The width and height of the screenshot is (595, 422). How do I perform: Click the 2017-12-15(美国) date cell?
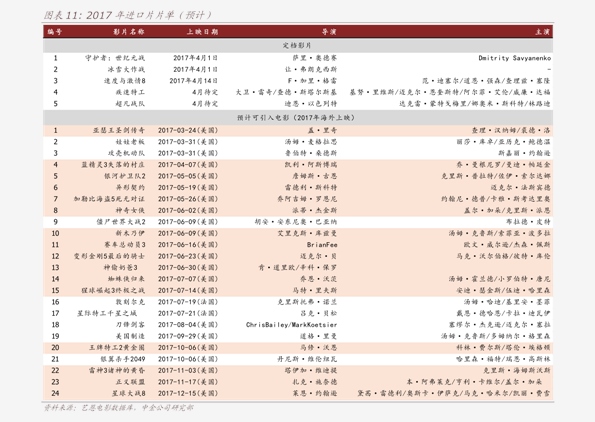[x=188, y=393]
